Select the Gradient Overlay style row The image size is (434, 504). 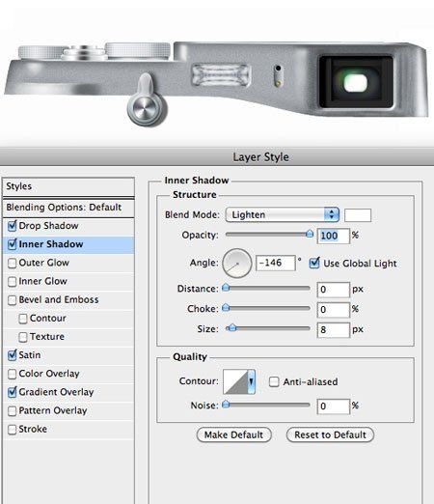tap(68, 392)
